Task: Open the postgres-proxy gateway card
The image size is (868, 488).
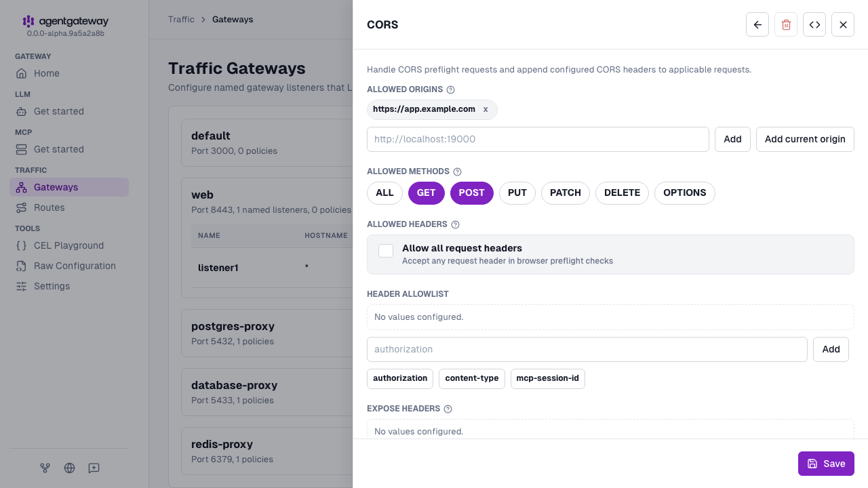Action: [267, 333]
